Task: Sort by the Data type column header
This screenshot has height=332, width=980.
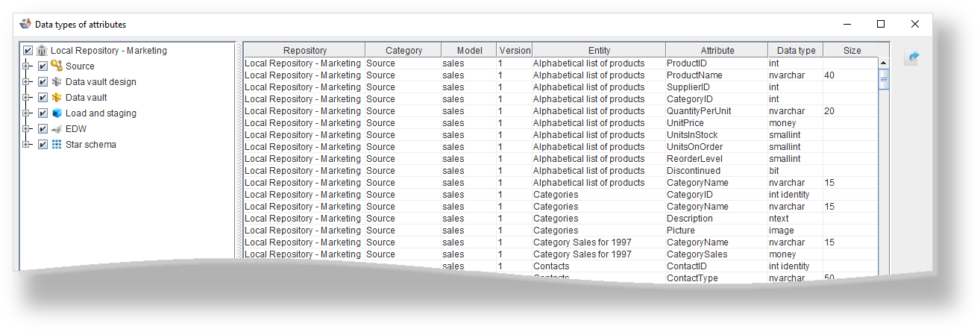Action: 796,51
